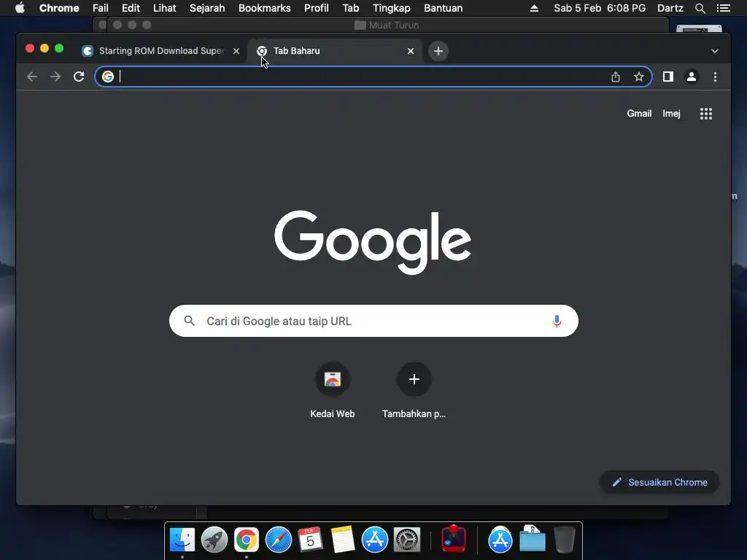
Task: Open the Bantuan menu
Action: pyautogui.click(x=443, y=8)
